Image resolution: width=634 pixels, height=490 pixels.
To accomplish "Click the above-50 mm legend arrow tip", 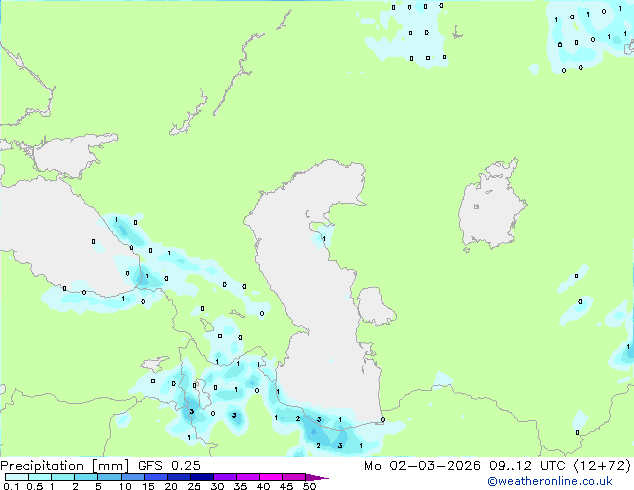I will coord(317,477).
